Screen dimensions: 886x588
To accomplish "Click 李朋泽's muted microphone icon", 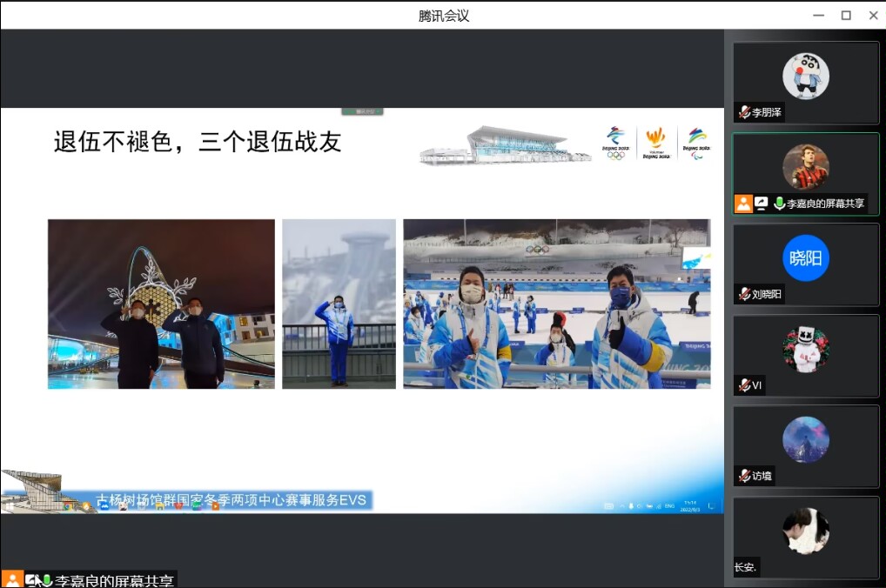I will click(x=744, y=112).
